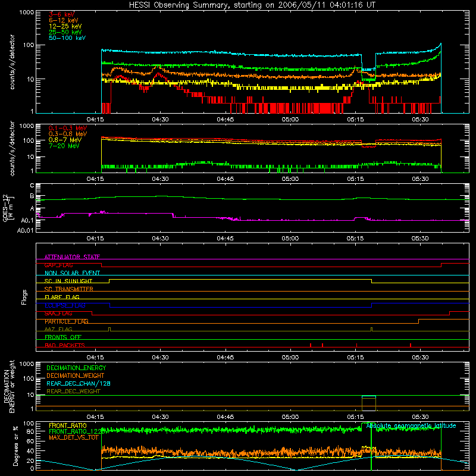
Task: Select the SAA_FLAG label
Action: pos(58,314)
